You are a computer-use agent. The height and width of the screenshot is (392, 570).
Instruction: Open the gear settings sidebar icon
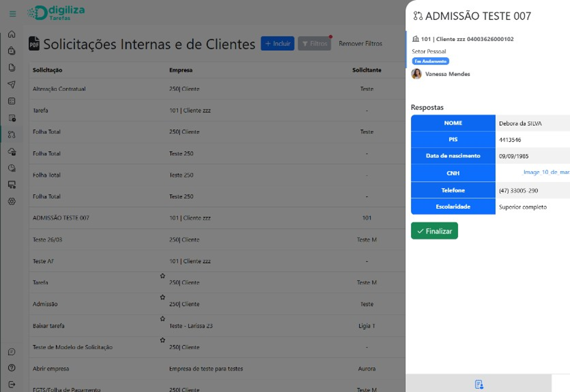pos(12,201)
